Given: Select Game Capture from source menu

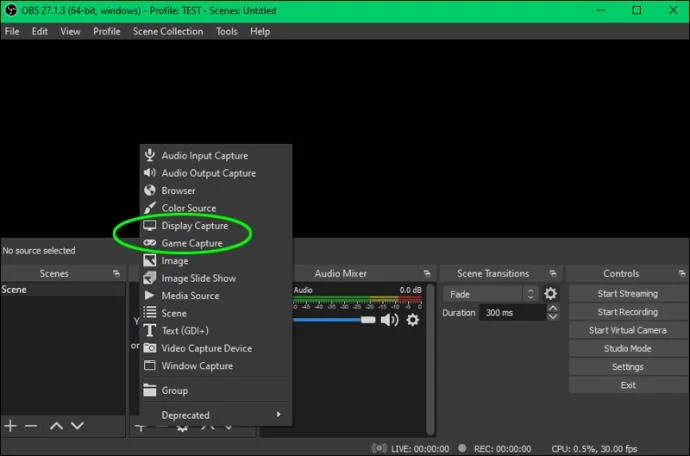Looking at the screenshot, I should tap(216, 243).
